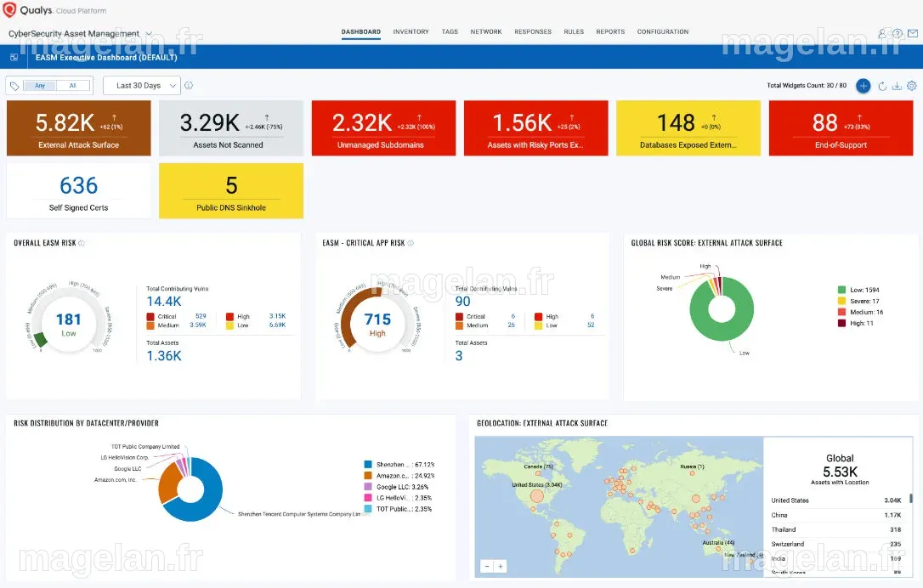Open the Network tab
Image resolution: width=923 pixels, height=588 pixels.
tap(485, 31)
